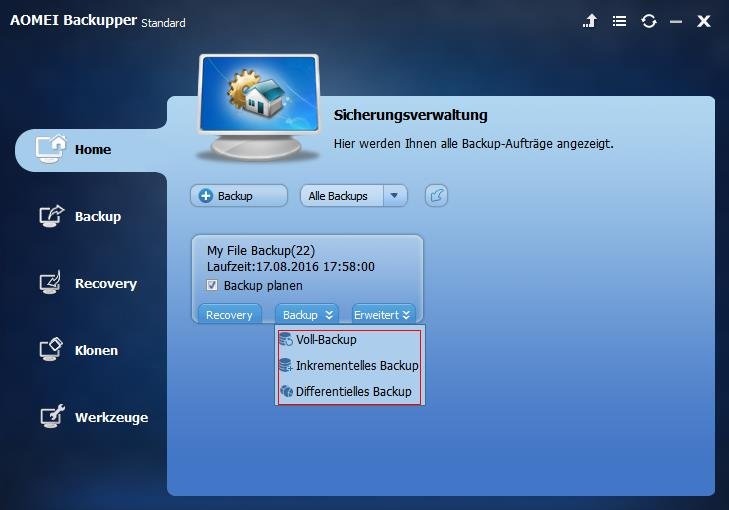The width and height of the screenshot is (729, 510).
Task: Click the Recovery sidebar icon
Action: click(x=50, y=283)
